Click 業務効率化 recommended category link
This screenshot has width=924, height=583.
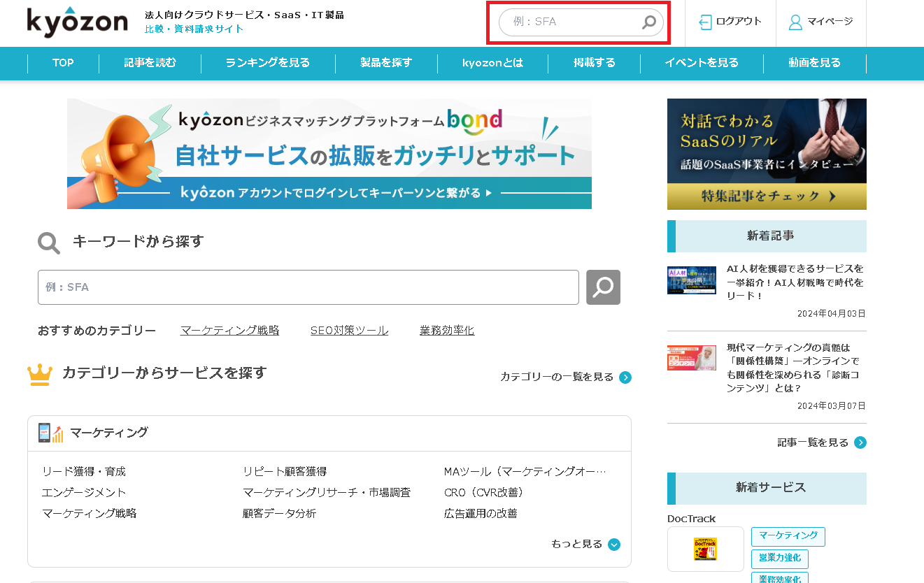447,331
